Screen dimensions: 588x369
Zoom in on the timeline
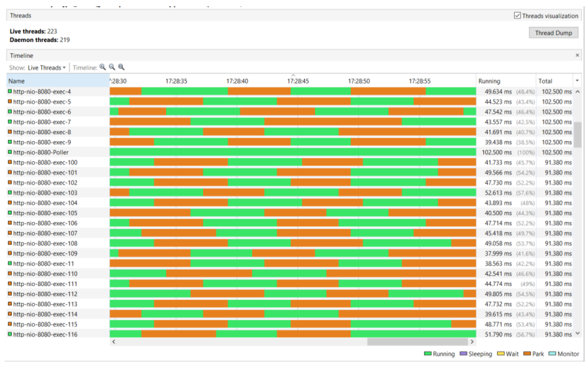point(102,67)
